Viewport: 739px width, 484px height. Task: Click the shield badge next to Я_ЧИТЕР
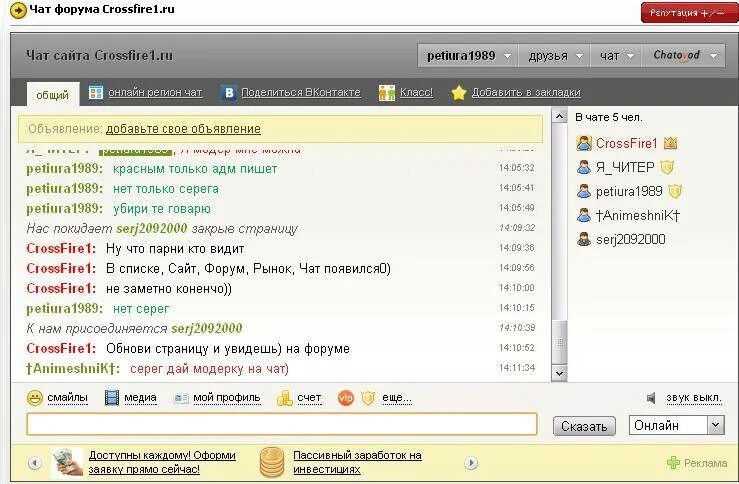tap(667, 167)
